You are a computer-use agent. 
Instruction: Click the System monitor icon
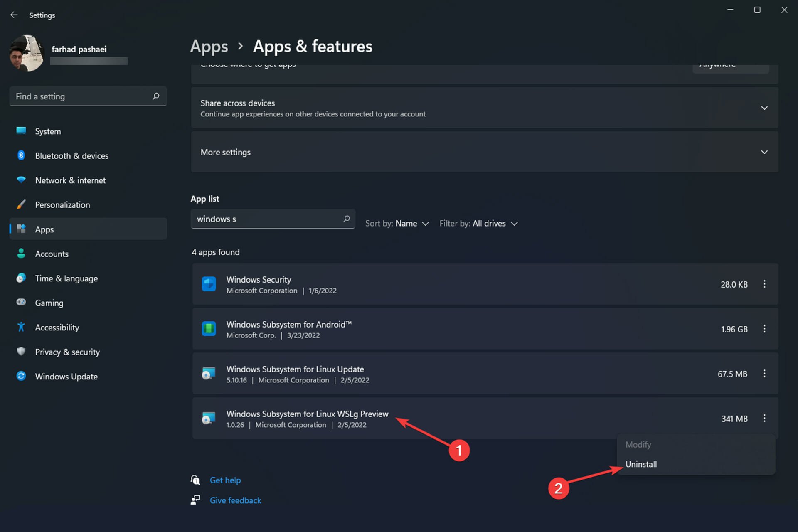click(21, 131)
